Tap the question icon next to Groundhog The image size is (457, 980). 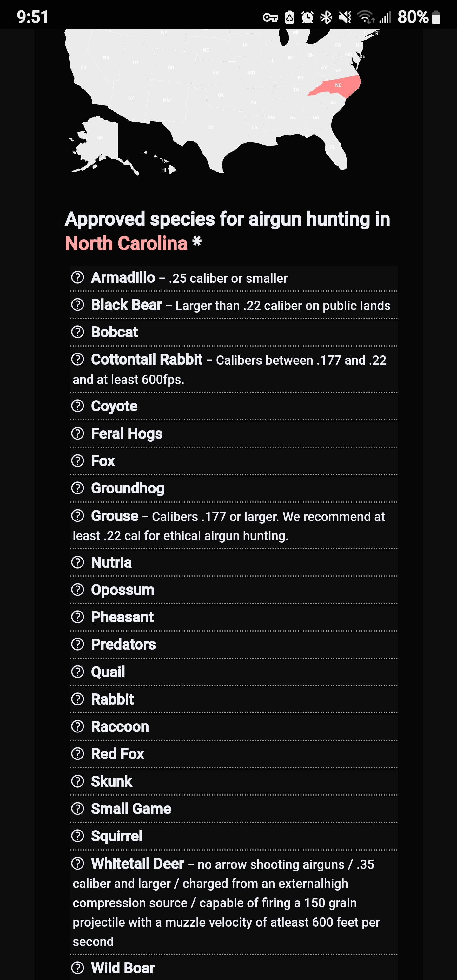pos(78,488)
